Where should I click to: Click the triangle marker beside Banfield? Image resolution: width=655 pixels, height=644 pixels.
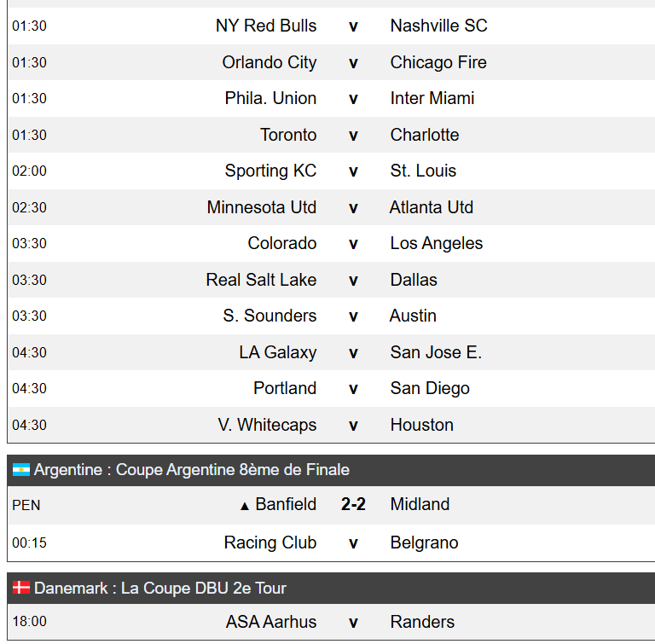pyautogui.click(x=245, y=506)
